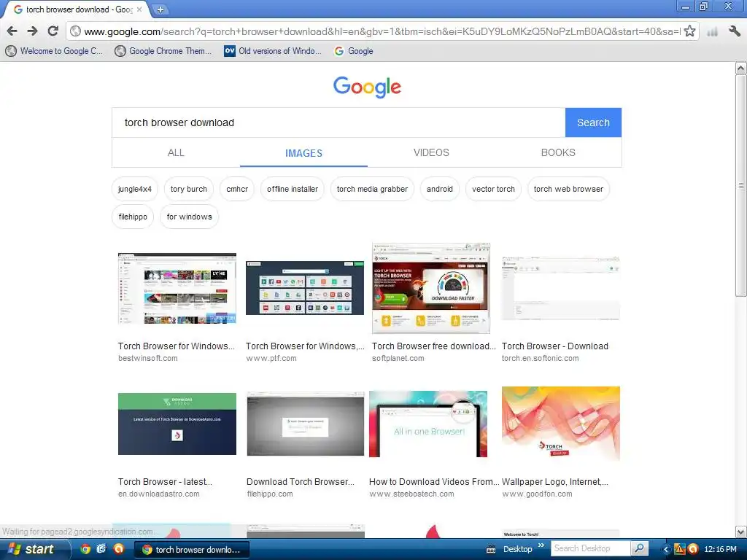The height and width of the screenshot is (560, 747).
Task: Go forward using the browser forward arrow
Action: click(32, 31)
